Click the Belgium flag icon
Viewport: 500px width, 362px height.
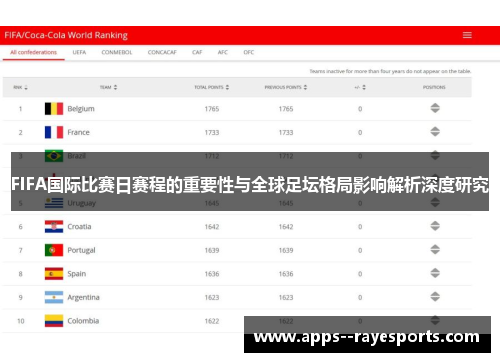[54, 109]
